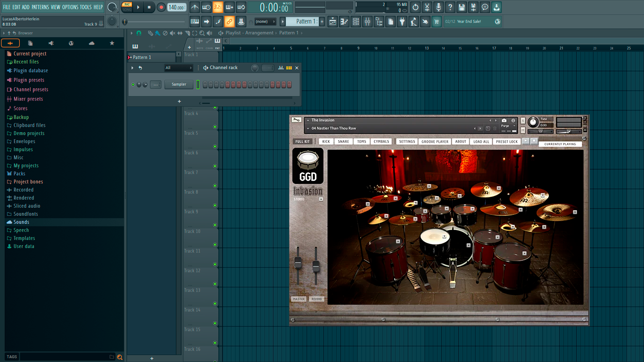Click the PRESET LOCK button

[x=507, y=141]
